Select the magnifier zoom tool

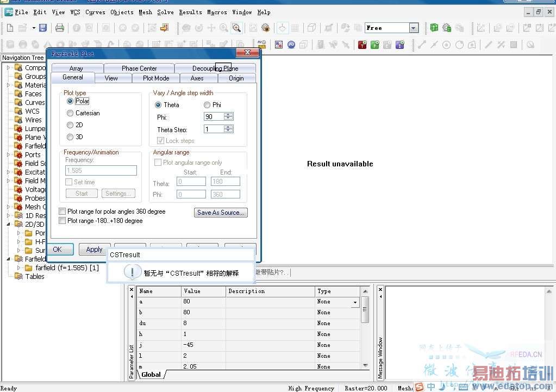pyautogui.click(x=236, y=28)
